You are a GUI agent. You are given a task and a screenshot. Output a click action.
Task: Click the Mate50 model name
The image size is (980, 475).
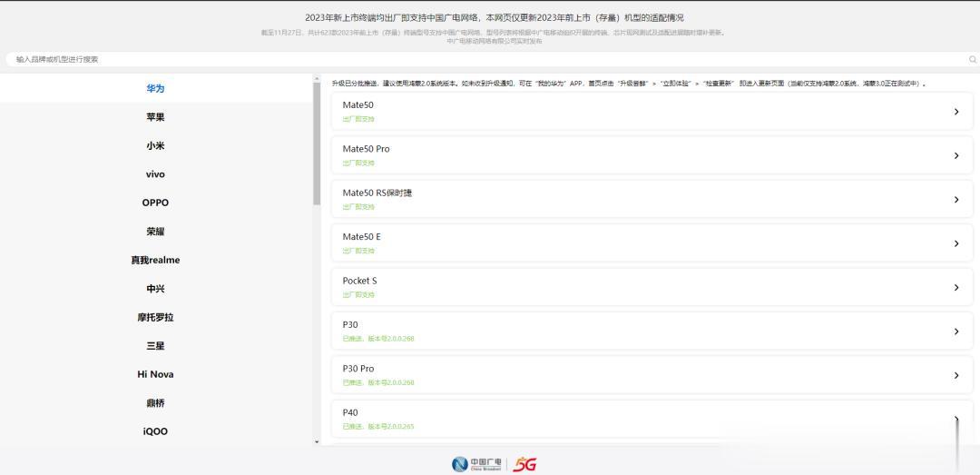pyautogui.click(x=358, y=104)
